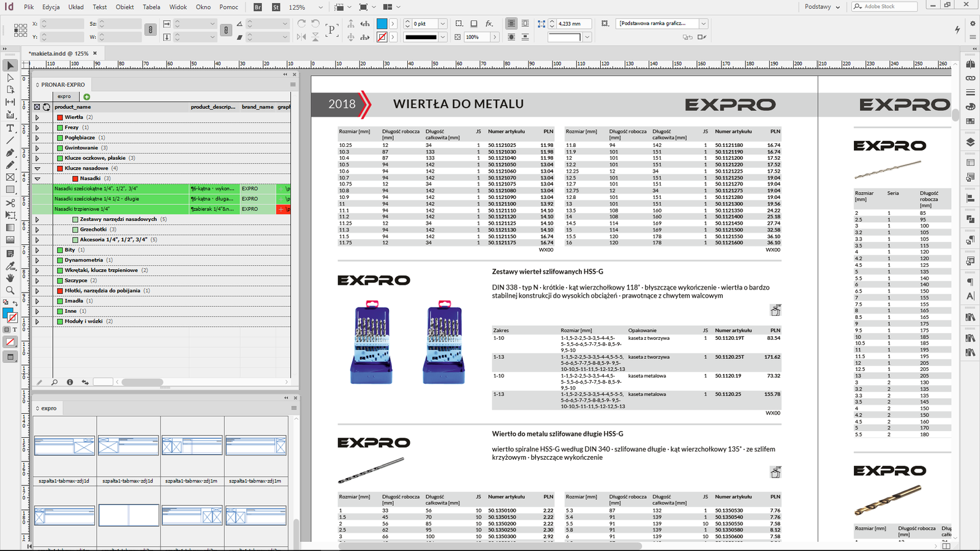Toggle the Apply None button in toolbox
The height and width of the screenshot is (551, 980).
(10, 342)
